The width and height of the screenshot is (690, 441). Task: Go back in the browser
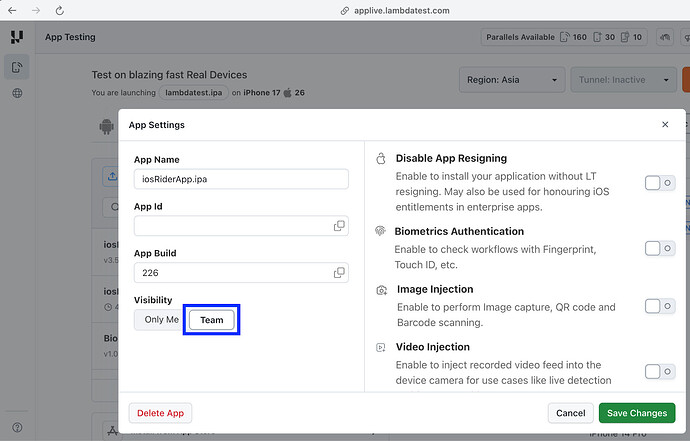coord(11,10)
